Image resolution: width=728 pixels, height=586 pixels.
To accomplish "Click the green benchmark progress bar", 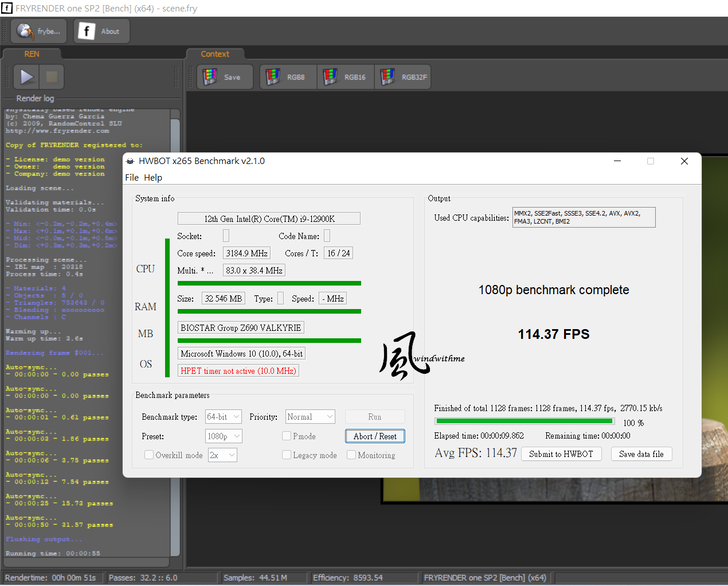I will (523, 422).
